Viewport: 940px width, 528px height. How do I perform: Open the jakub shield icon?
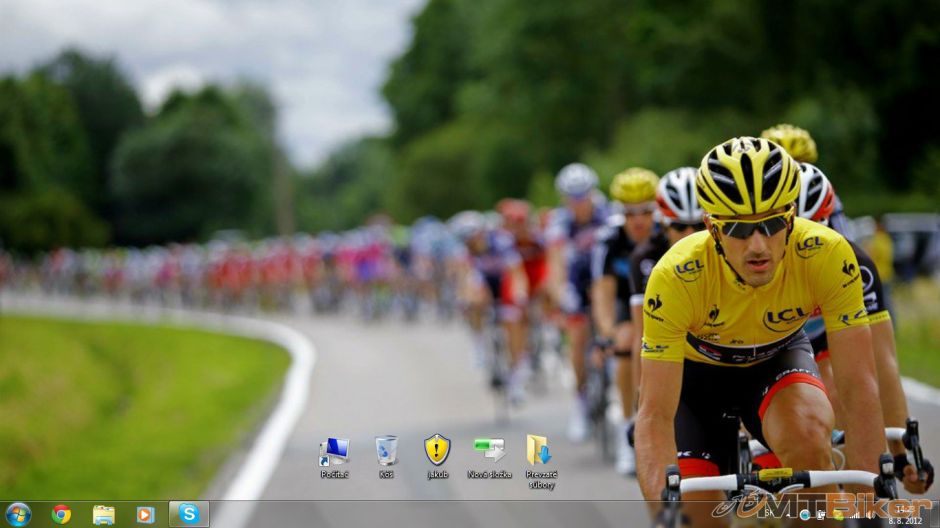(x=437, y=450)
